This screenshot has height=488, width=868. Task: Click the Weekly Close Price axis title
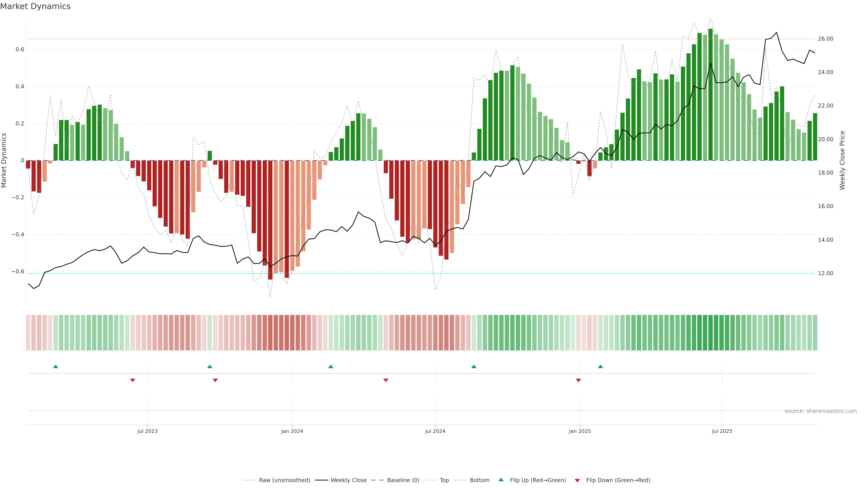click(x=842, y=160)
